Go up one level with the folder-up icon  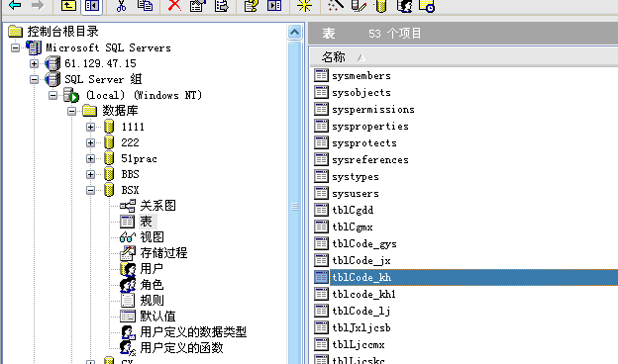pos(68,6)
